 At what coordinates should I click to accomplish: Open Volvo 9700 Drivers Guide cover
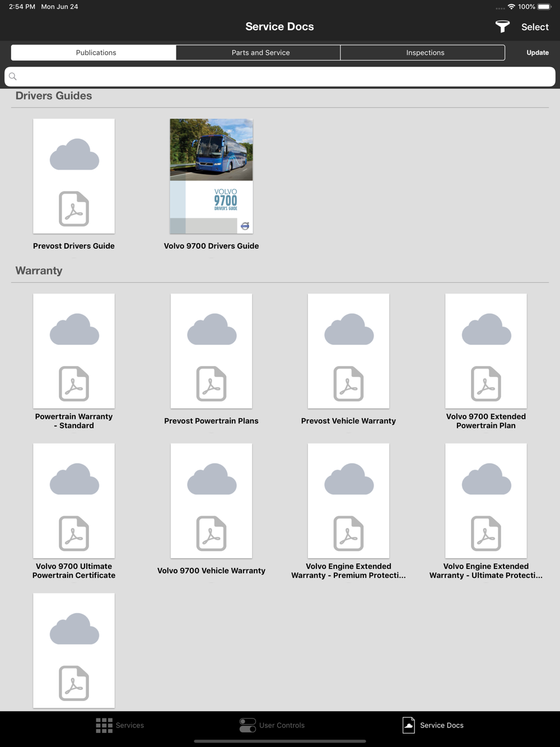(x=211, y=176)
